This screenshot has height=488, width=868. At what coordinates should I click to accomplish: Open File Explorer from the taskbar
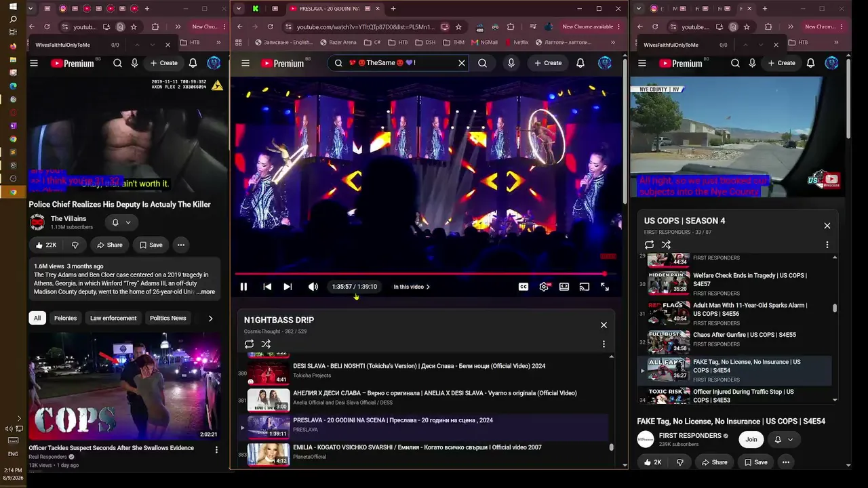[13, 59]
